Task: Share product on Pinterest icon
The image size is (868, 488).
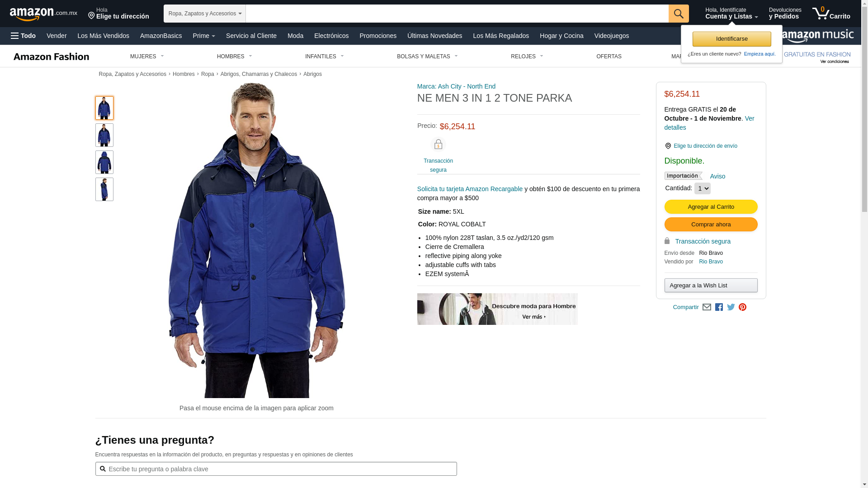Action: tap(742, 307)
